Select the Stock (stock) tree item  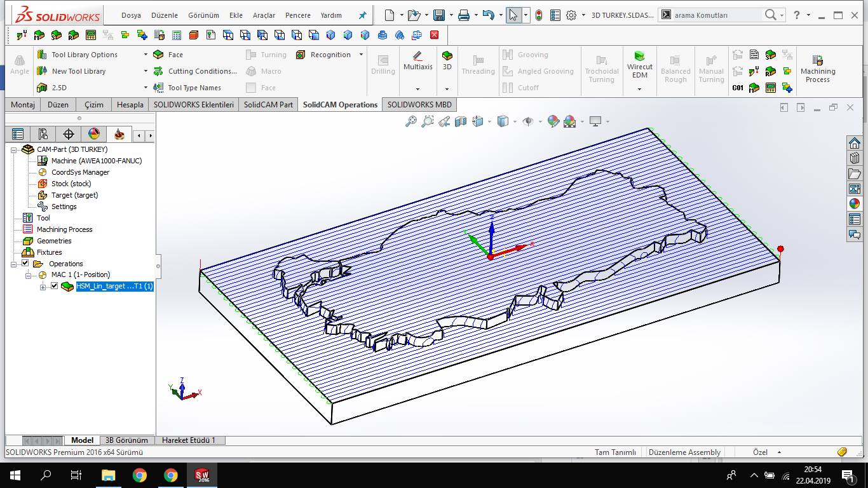(x=64, y=184)
